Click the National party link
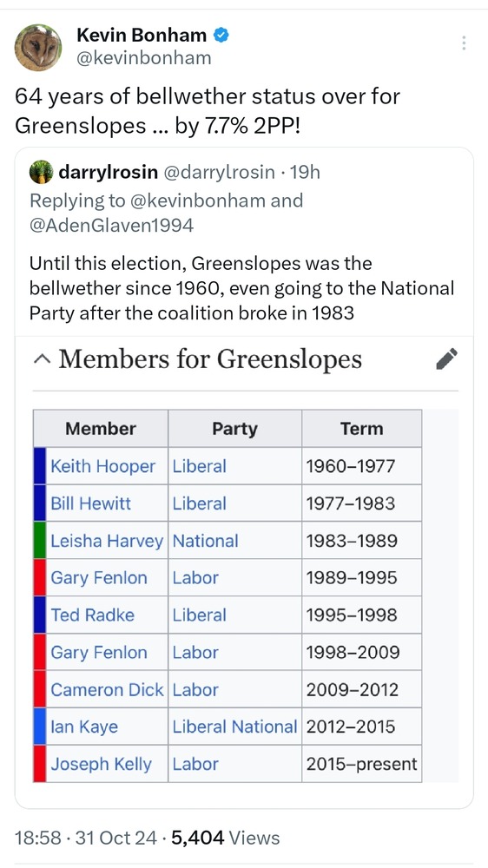The image size is (488, 868). 206,541
